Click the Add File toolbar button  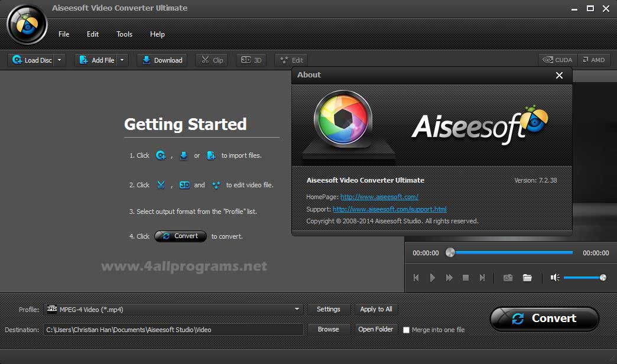click(96, 60)
